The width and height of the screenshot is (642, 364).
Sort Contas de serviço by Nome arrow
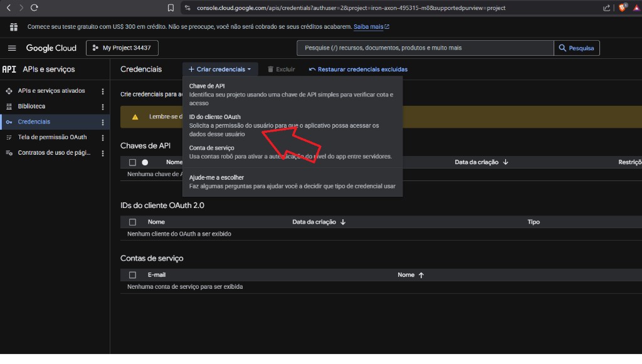click(421, 275)
